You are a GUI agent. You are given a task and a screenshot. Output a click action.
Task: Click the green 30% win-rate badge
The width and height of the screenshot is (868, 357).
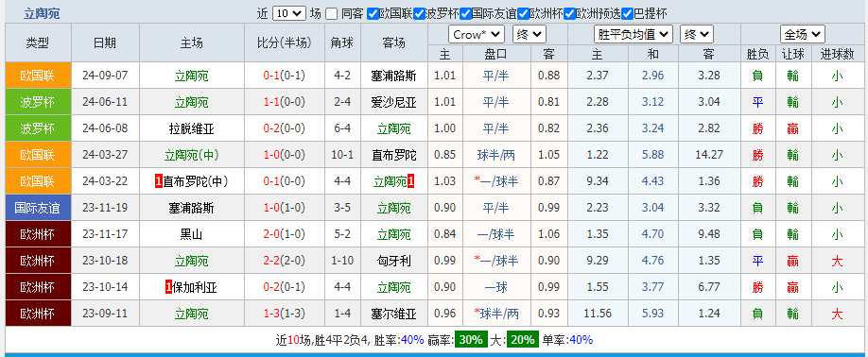[x=471, y=340]
